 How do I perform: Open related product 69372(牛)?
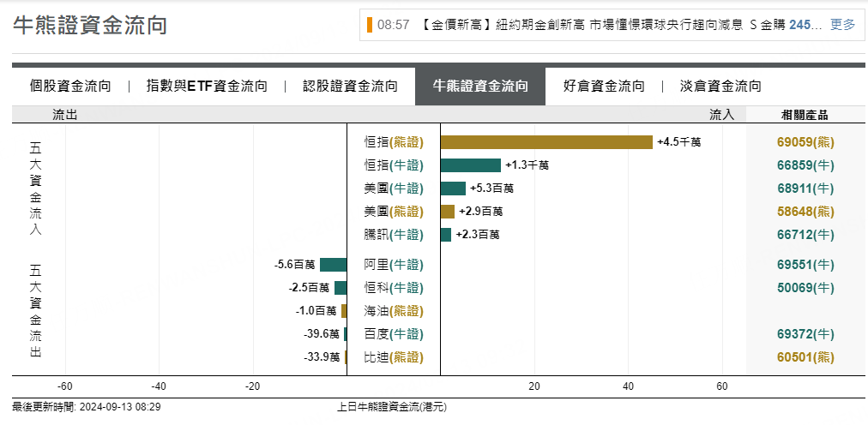[805, 334]
